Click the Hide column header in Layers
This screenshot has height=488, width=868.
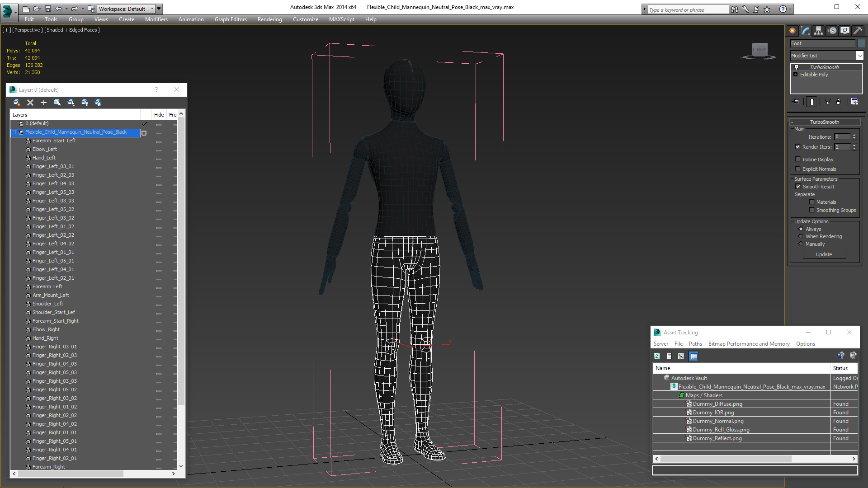(x=159, y=115)
